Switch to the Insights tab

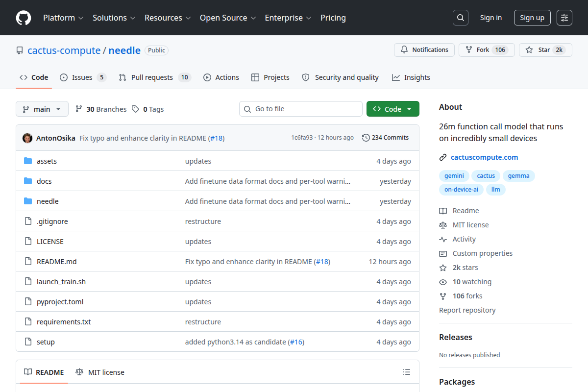tap(411, 77)
